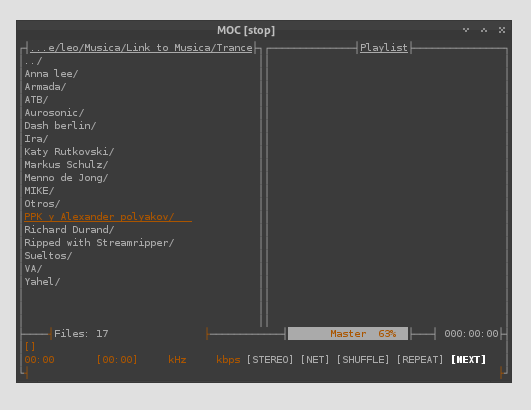Open the Anna lee folder
The image size is (531, 410).
click(x=51, y=74)
